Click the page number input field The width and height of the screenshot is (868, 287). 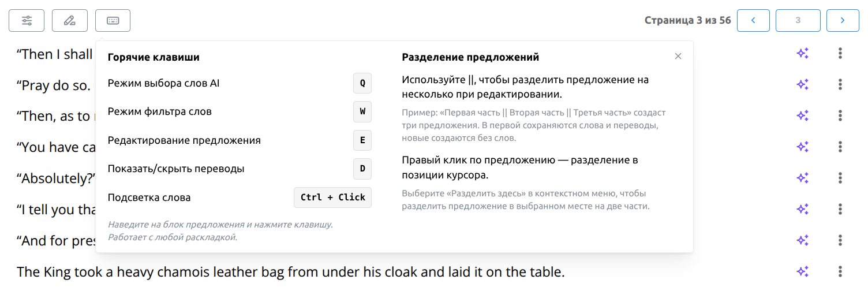coord(798,21)
